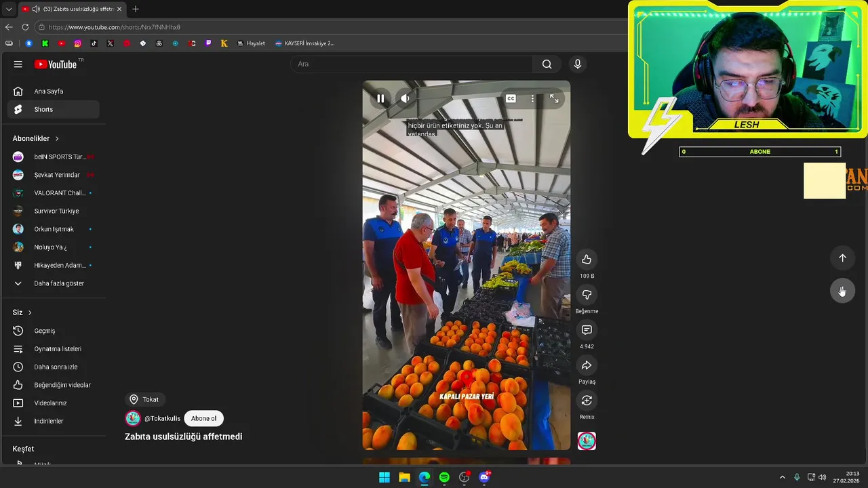Open Beğendiğim videolar
The height and width of the screenshot is (488, 868).
pos(54,385)
